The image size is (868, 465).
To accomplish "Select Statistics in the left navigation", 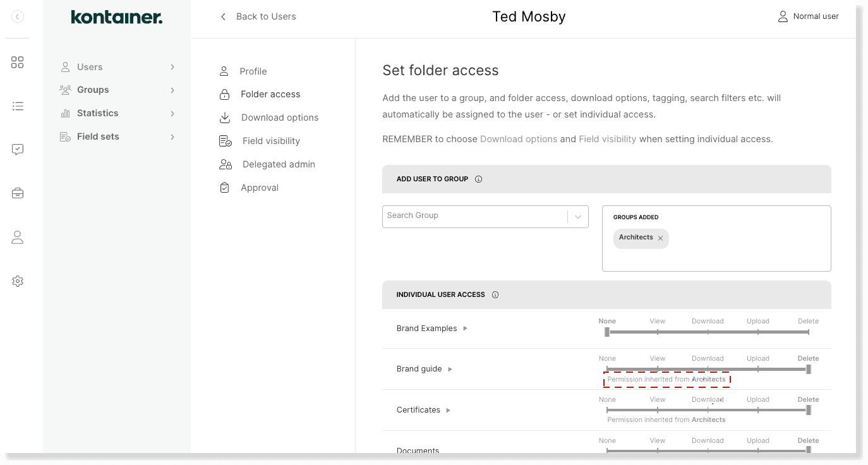I will coord(97,113).
